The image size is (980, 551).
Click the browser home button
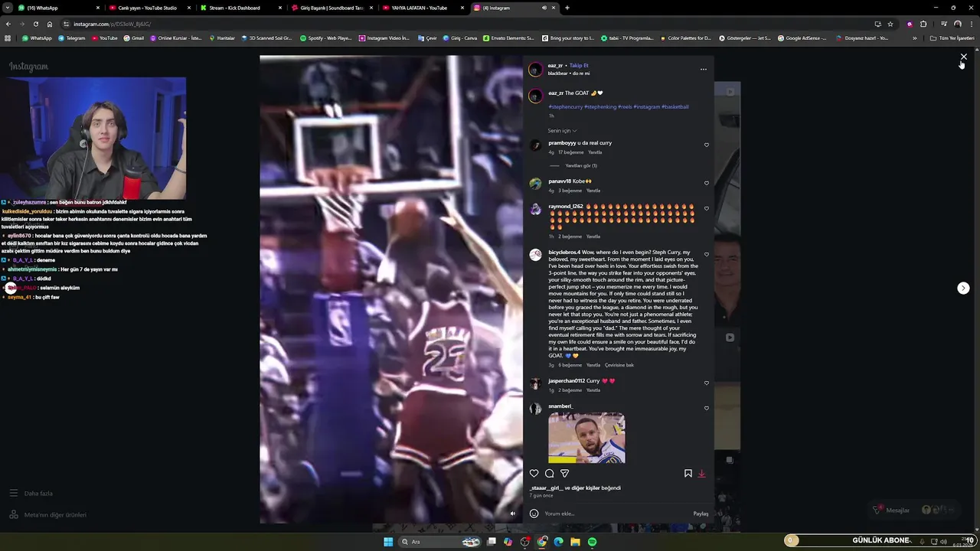click(50, 24)
